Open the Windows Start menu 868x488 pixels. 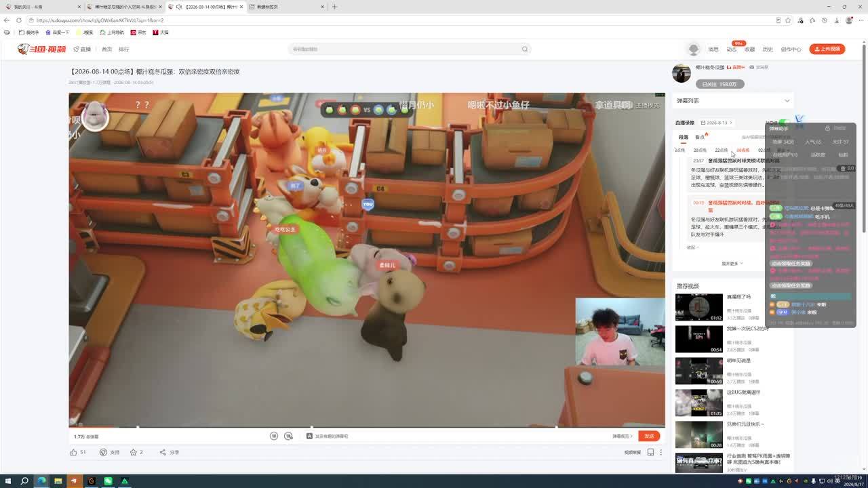point(7,481)
